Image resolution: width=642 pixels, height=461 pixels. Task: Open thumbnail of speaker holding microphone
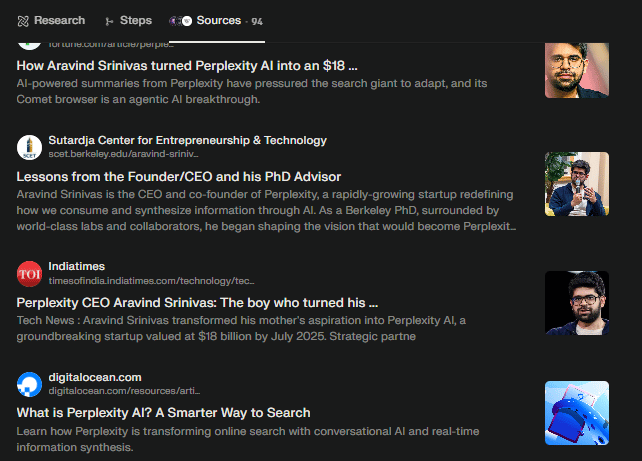[x=576, y=184]
